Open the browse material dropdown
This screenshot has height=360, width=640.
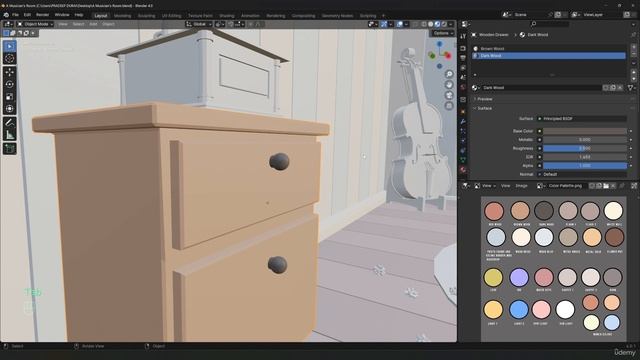click(x=476, y=88)
